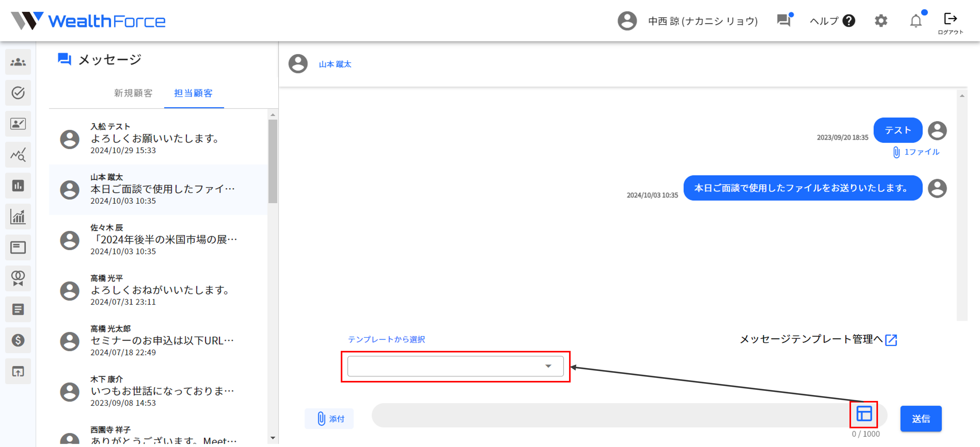The image size is (980, 447).
Task: Click the customers group sidebar icon
Action: pyautogui.click(x=18, y=62)
